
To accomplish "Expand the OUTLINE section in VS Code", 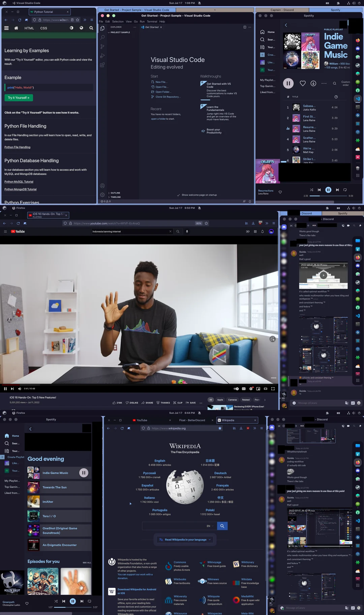I will (115, 193).
